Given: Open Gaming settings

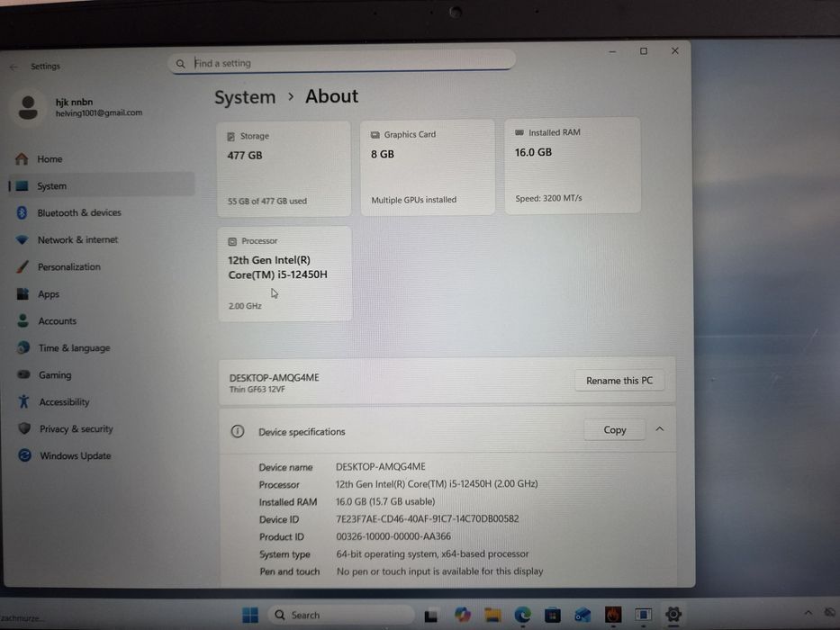Looking at the screenshot, I should (102, 375).
